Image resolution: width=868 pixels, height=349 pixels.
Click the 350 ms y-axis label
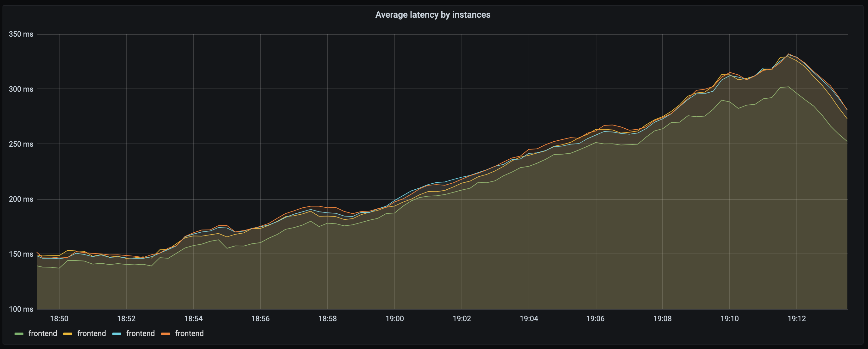21,34
